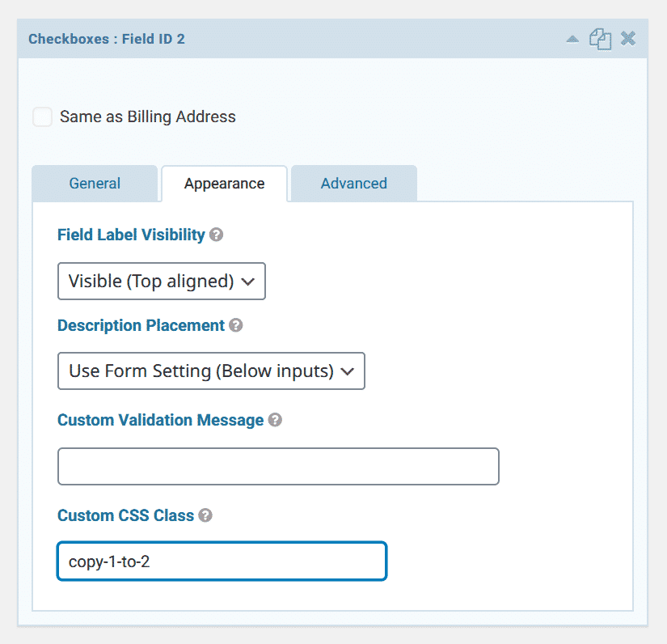Open the Visible (Top aligned) dropdown
667x644 pixels.
click(162, 282)
